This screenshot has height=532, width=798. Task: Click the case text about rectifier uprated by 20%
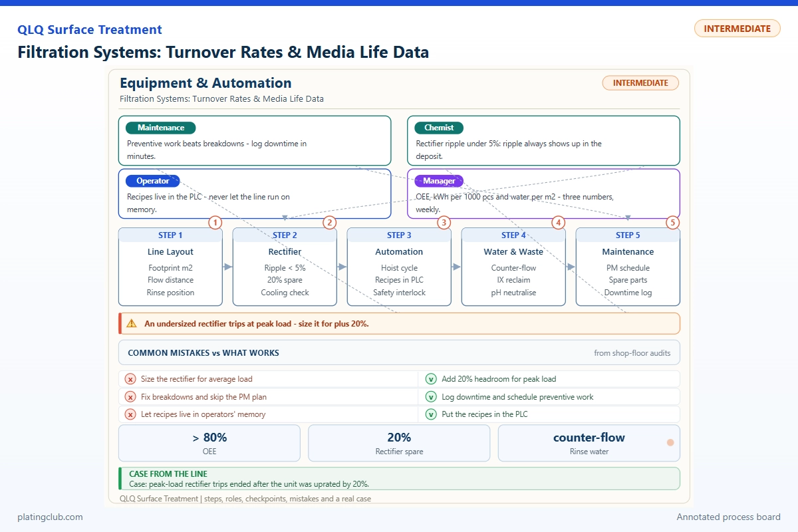click(249, 484)
